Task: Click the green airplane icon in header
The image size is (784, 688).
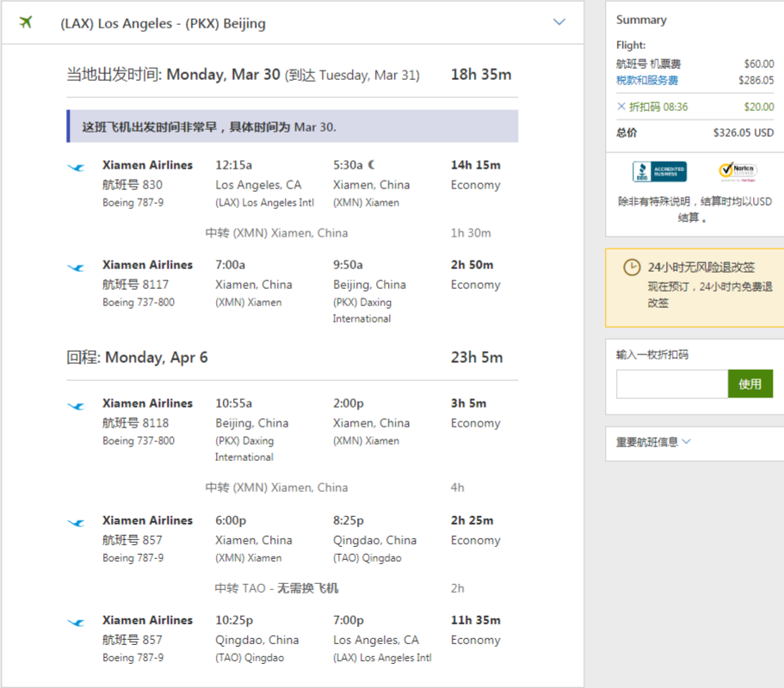Action: (x=26, y=22)
